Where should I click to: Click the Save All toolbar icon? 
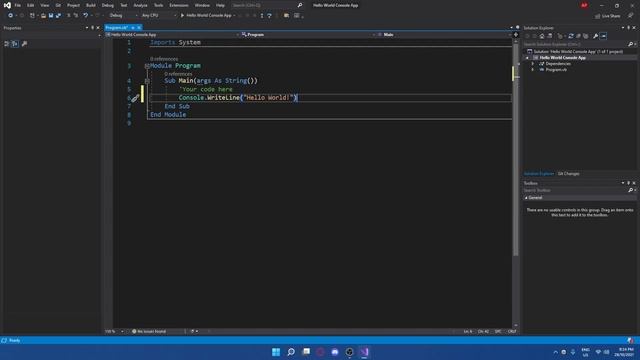click(x=58, y=16)
